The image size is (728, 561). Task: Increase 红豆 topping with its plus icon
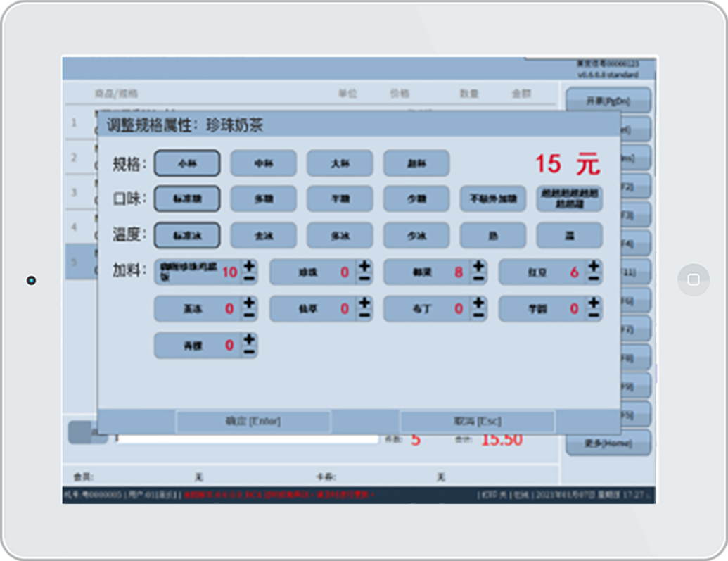pyautogui.click(x=594, y=266)
